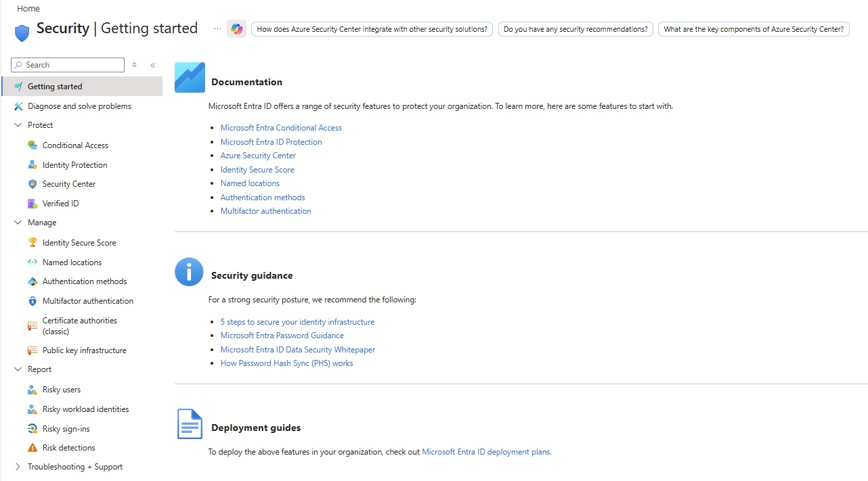
Task: Click the Named locations arrows icon
Action: coord(32,262)
